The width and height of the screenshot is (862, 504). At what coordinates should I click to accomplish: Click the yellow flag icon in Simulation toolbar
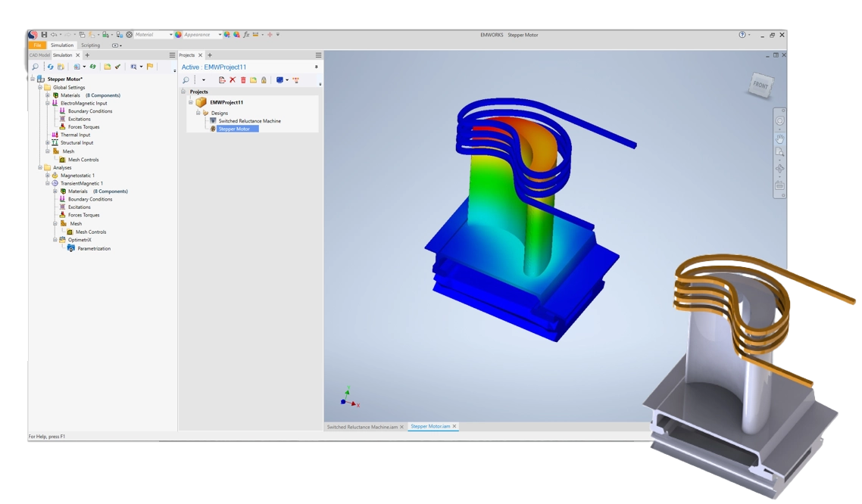click(x=150, y=67)
